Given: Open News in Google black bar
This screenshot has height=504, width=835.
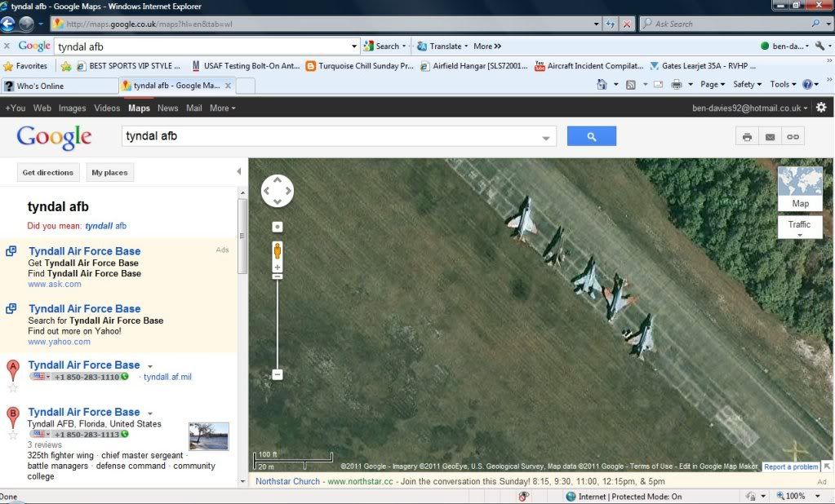Looking at the screenshot, I should 168,108.
